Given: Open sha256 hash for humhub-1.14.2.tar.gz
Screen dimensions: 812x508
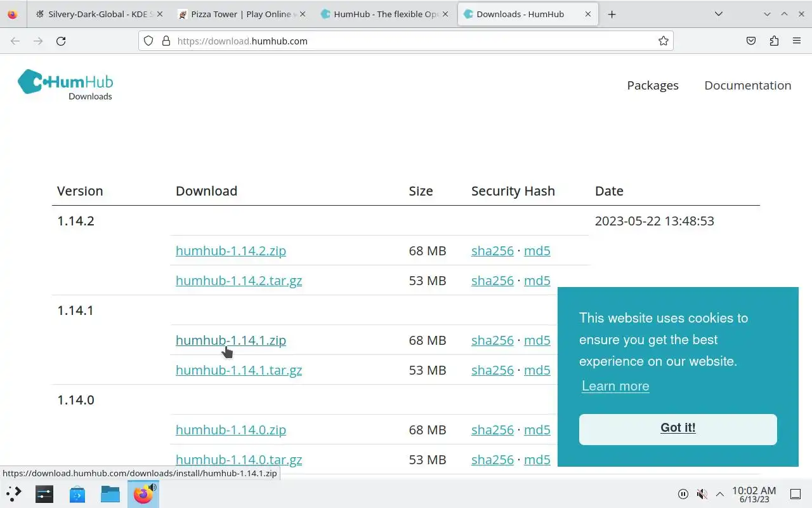Looking at the screenshot, I should 492,281.
